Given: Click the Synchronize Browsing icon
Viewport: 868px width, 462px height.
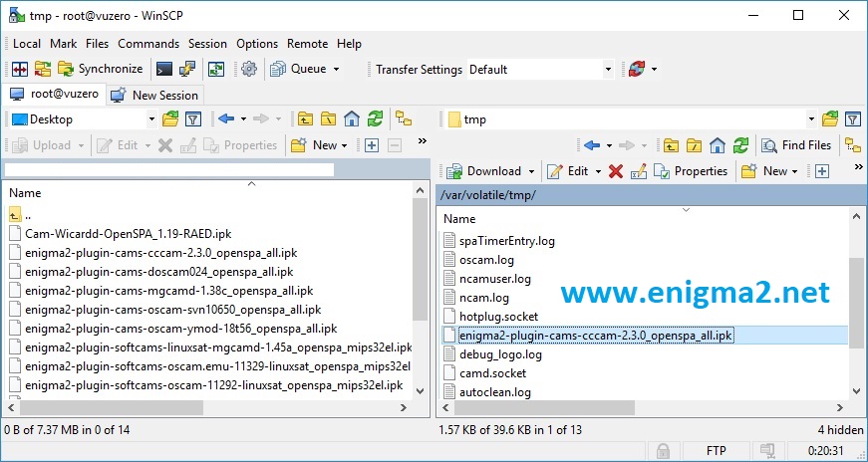Looking at the screenshot, I should [x=43, y=69].
